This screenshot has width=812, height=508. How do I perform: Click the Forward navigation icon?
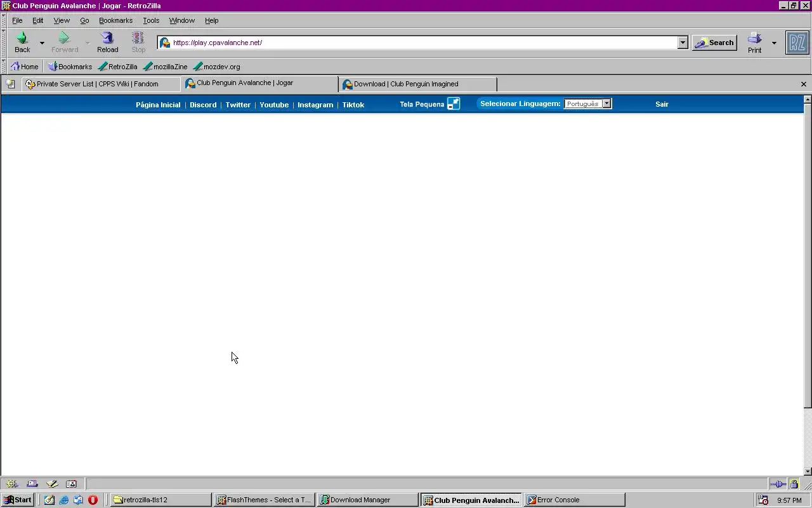point(63,38)
